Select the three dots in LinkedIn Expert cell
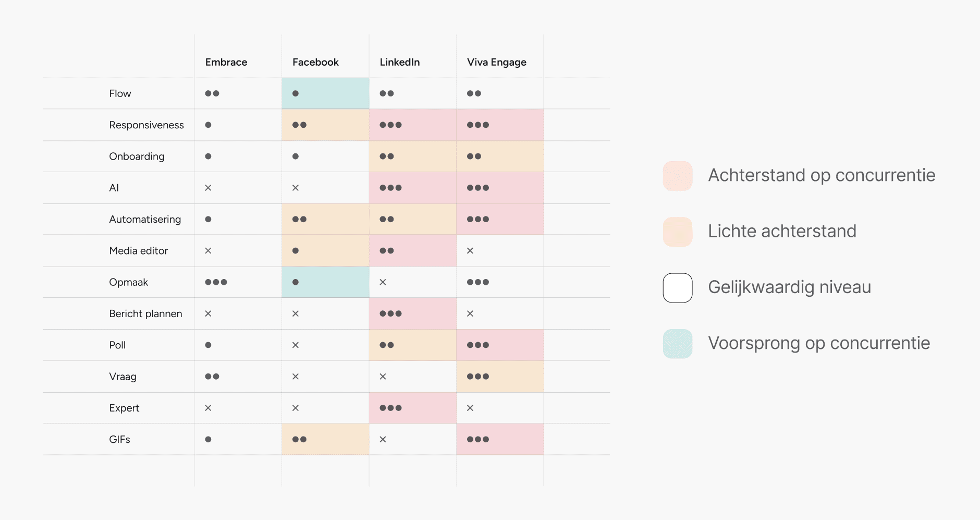The height and width of the screenshot is (520, 980). (390, 408)
